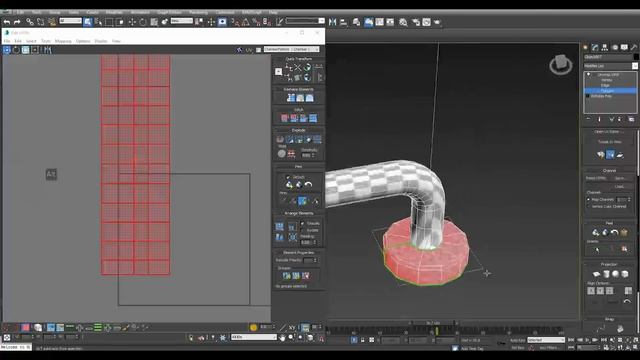Choose the Select and Rotate tool
640x360 pixels.
click(143, 22)
